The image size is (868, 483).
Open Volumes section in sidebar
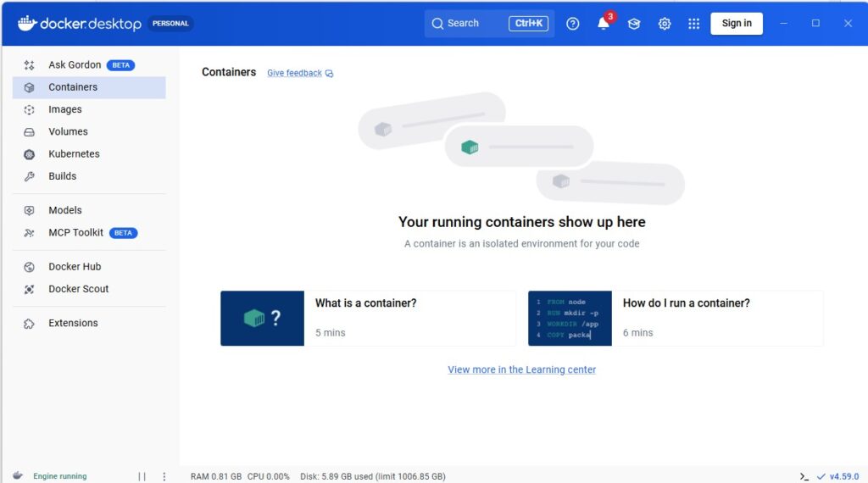(x=68, y=131)
